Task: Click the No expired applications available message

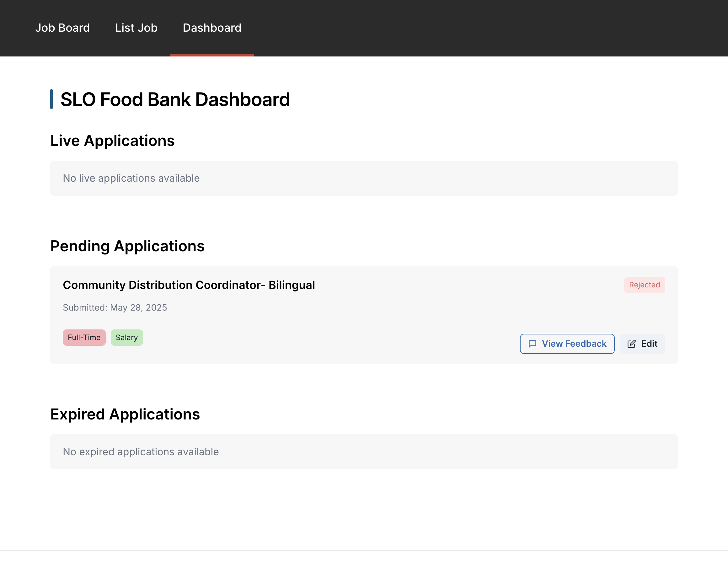Action: point(141,452)
